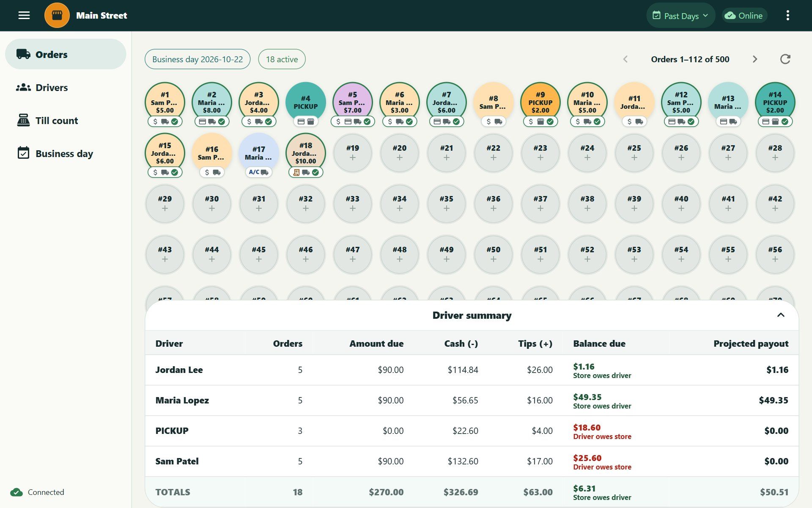Viewport: 812px width, 508px height.
Task: Click the status icons under order #18
Action: point(306,172)
